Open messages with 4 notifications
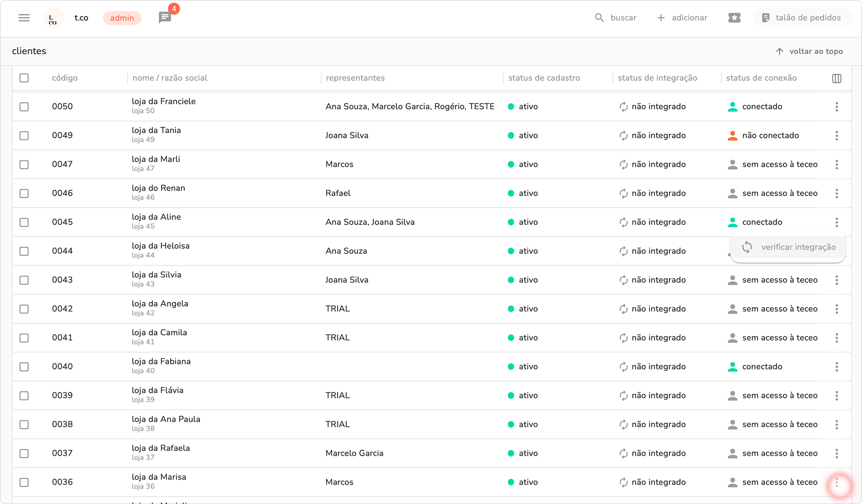This screenshot has width=862, height=504. click(x=165, y=18)
